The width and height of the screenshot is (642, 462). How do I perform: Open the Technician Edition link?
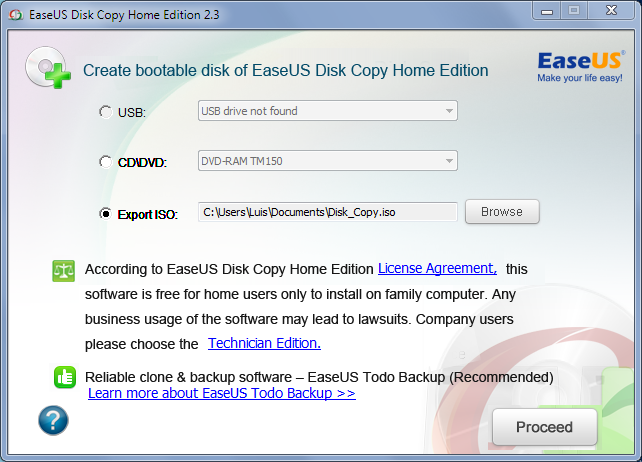[264, 343]
